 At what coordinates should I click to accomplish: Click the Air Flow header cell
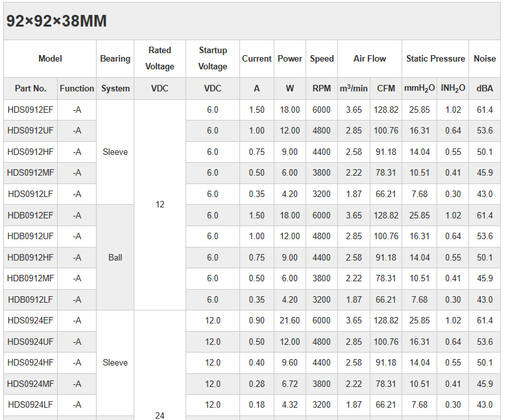pos(370,59)
